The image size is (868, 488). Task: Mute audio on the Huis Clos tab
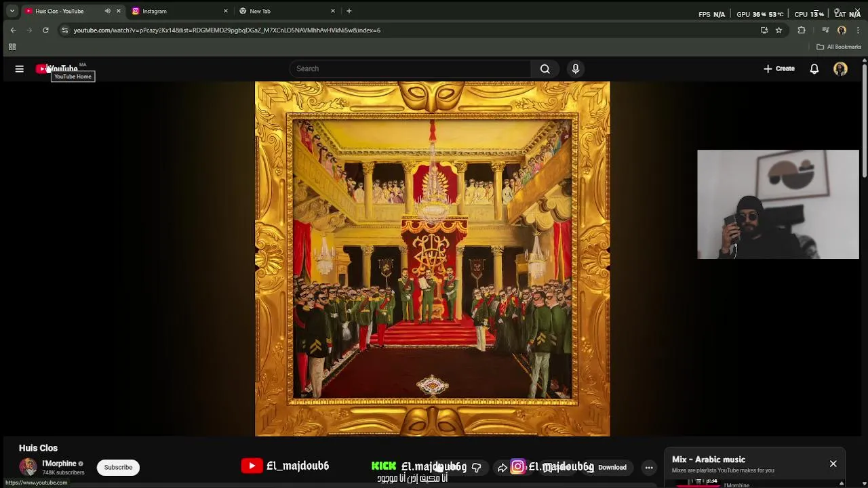pos(107,11)
